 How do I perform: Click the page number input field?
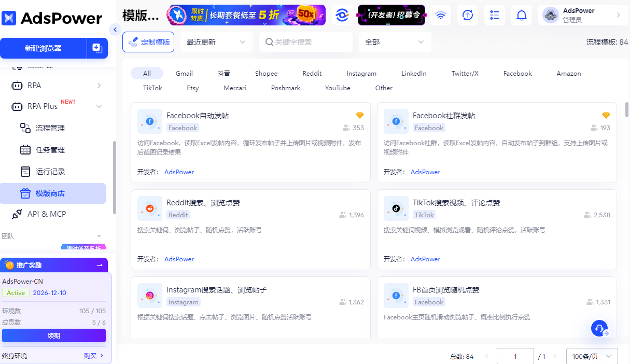coord(515,357)
